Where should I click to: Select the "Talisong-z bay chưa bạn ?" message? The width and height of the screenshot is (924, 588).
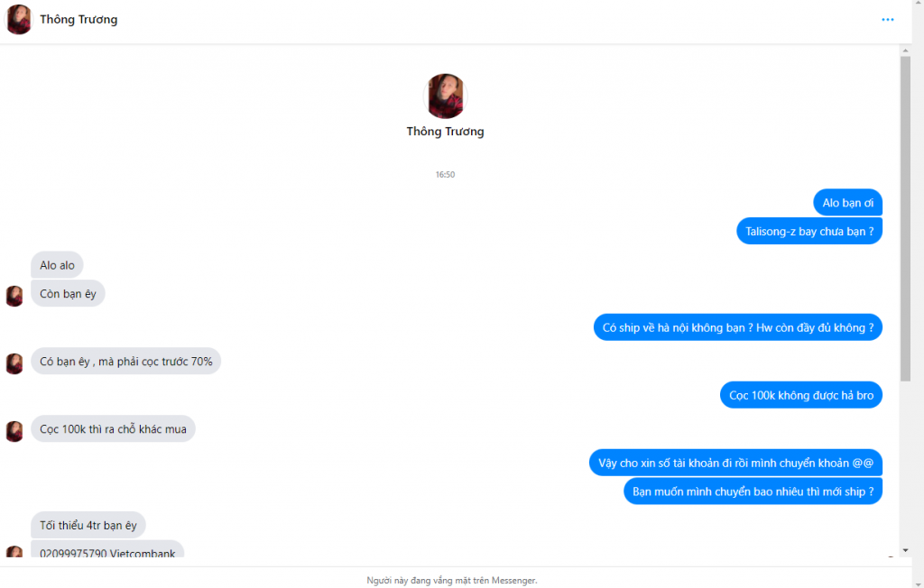(x=809, y=231)
